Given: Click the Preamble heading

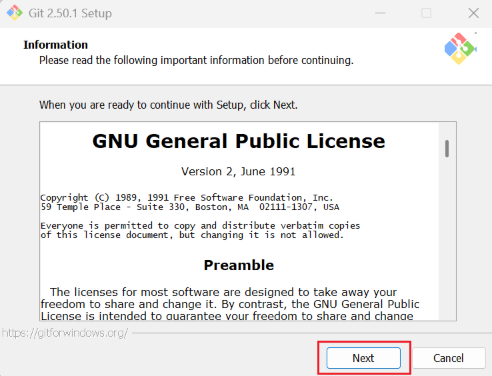Looking at the screenshot, I should (x=239, y=265).
